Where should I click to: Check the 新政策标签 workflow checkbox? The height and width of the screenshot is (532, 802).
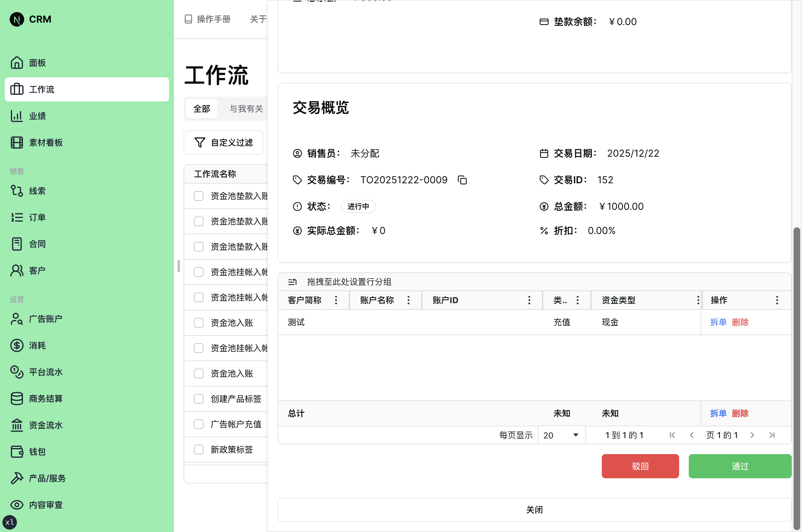click(x=198, y=450)
